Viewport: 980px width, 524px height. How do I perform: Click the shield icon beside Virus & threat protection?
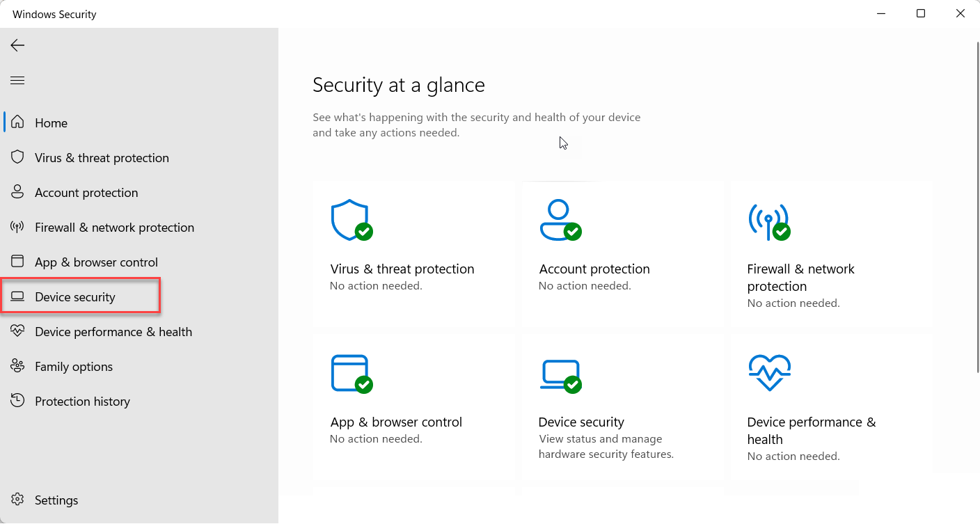coord(18,157)
